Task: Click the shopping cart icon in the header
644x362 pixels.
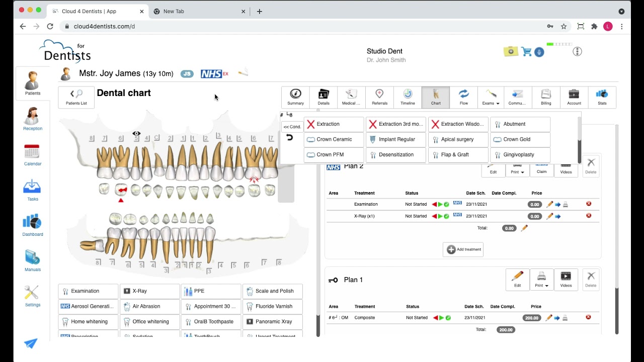Action: click(x=526, y=51)
